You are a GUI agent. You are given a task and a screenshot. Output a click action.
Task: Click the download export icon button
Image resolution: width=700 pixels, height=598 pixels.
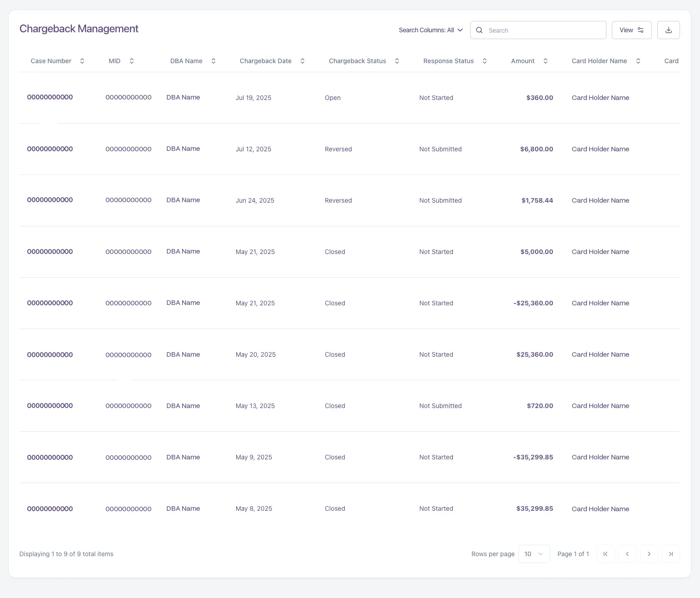668,30
